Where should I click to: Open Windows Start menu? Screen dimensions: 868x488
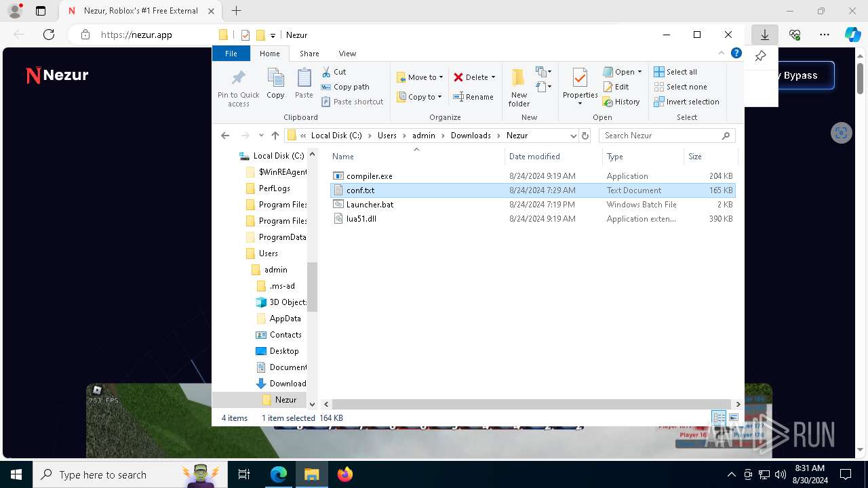(16, 474)
